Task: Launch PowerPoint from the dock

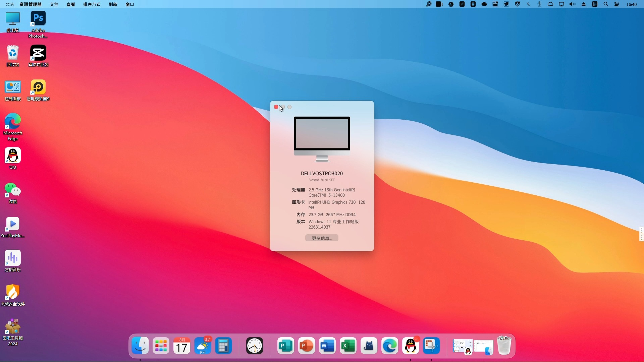Action: tap(307, 346)
